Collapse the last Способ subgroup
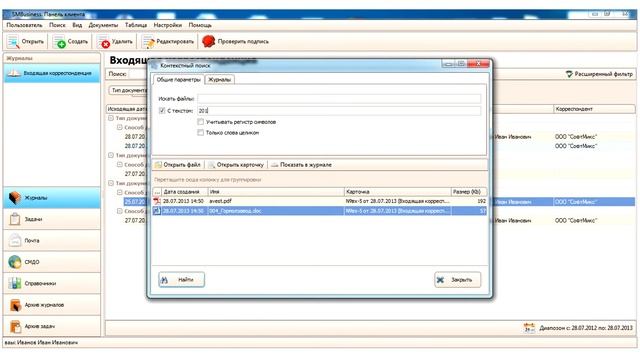Viewport: 640px width, 360px height. coord(120,211)
